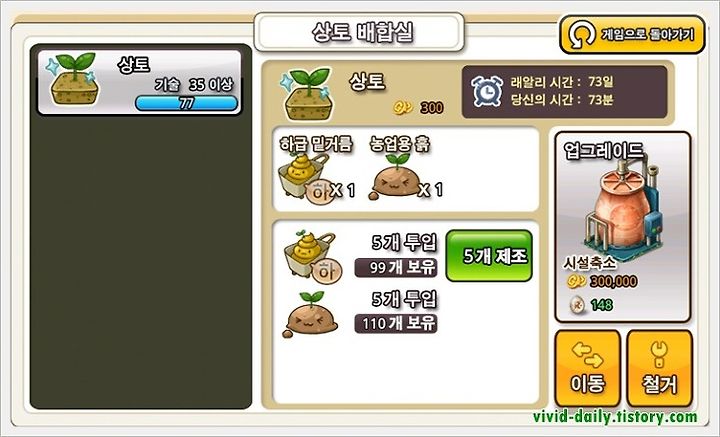
Task: Click the 300,000 gold upgrade cost
Action: pos(613,281)
